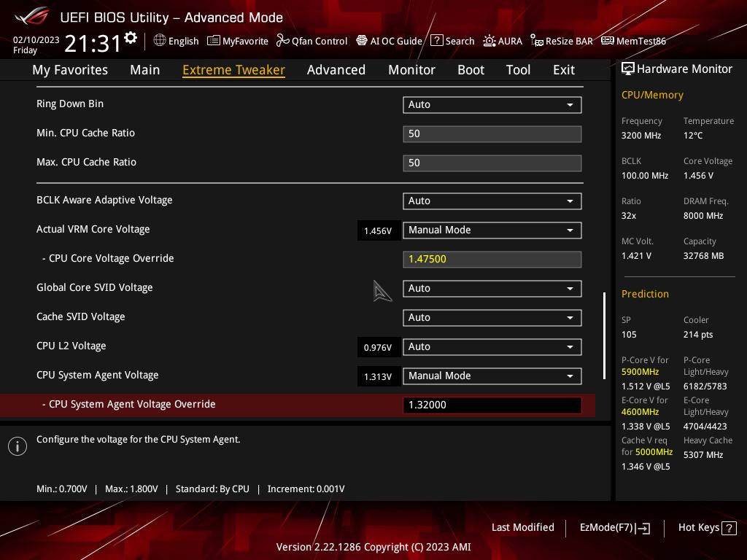
Task: Click the 8000 MHz DRAM Freq value
Action: (703, 216)
